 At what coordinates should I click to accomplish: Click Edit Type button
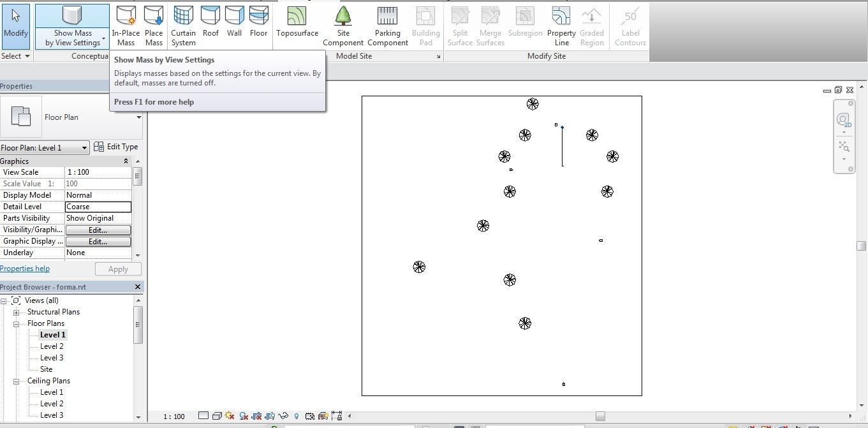pyautogui.click(x=115, y=147)
